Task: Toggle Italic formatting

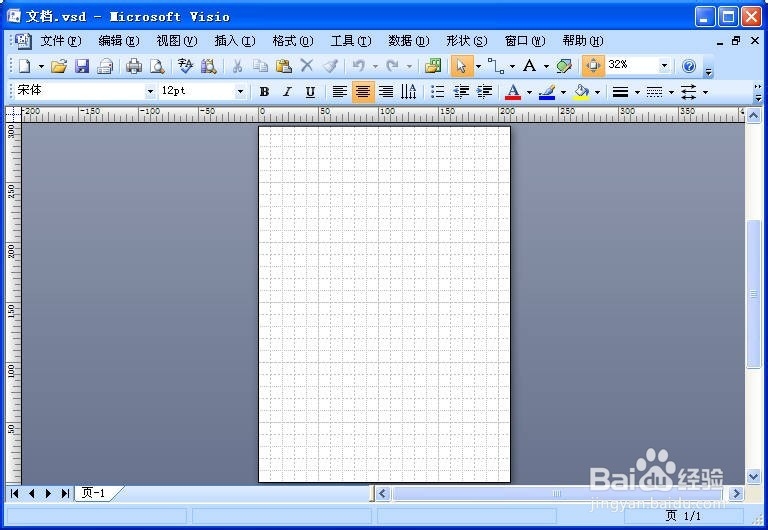Action: pos(288,92)
